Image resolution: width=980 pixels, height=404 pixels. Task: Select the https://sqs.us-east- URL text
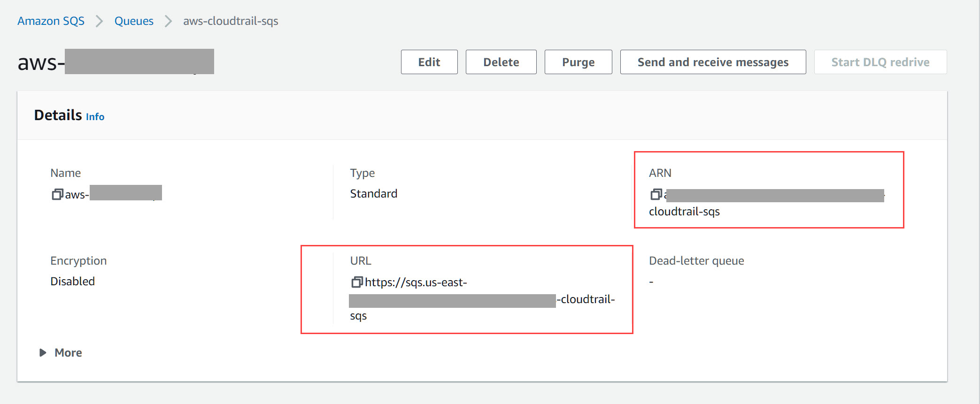pos(416,282)
